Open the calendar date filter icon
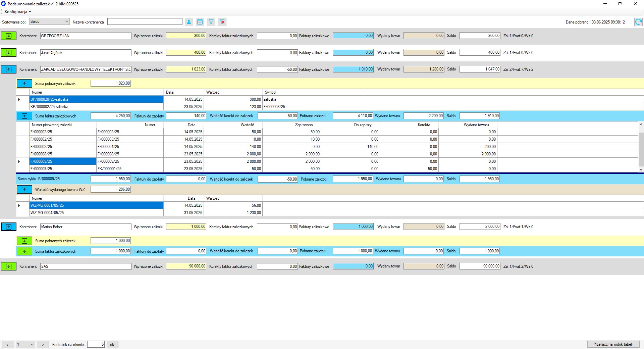Image resolution: width=644 pixels, height=349 pixels. pos(200,22)
